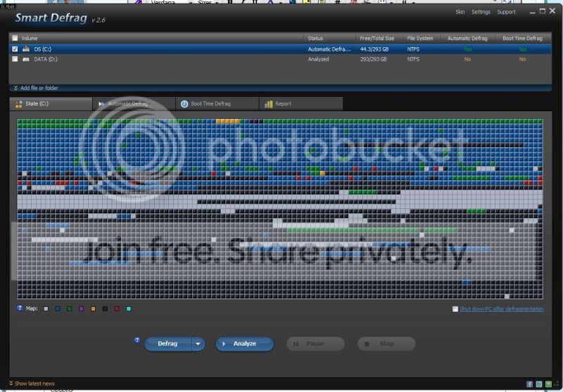This screenshot has width=563, height=392.
Task: Switch to the Boot Time Defrag tab
Action: click(217, 103)
